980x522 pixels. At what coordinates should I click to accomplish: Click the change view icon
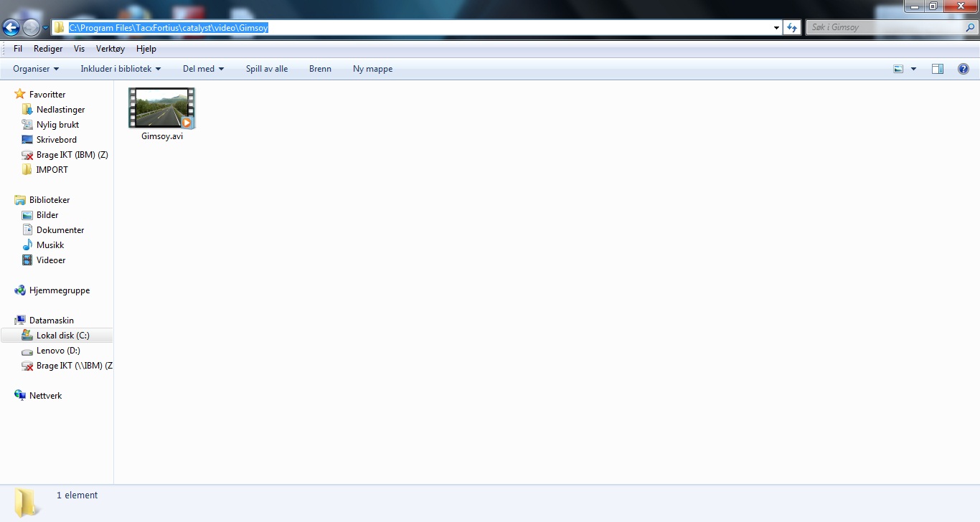898,69
